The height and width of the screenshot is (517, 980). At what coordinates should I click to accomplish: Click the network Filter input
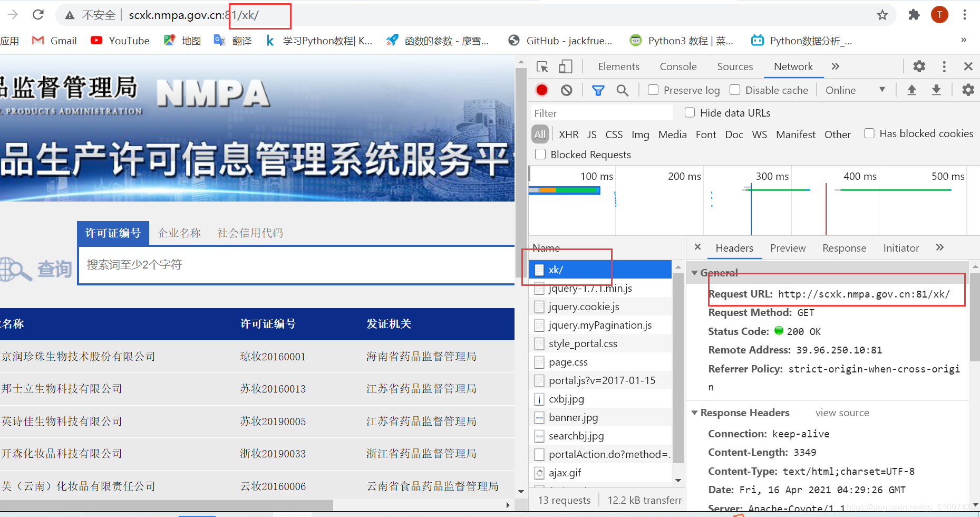coord(602,113)
